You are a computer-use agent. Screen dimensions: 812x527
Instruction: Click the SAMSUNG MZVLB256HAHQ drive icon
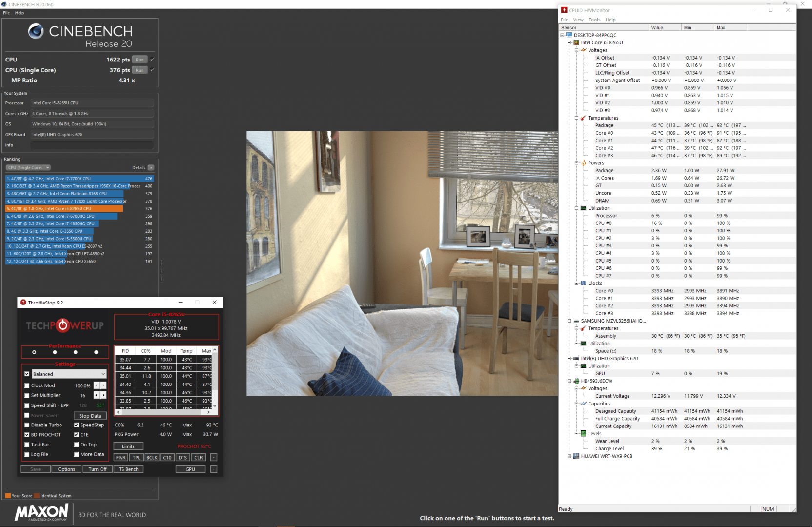[576, 321]
